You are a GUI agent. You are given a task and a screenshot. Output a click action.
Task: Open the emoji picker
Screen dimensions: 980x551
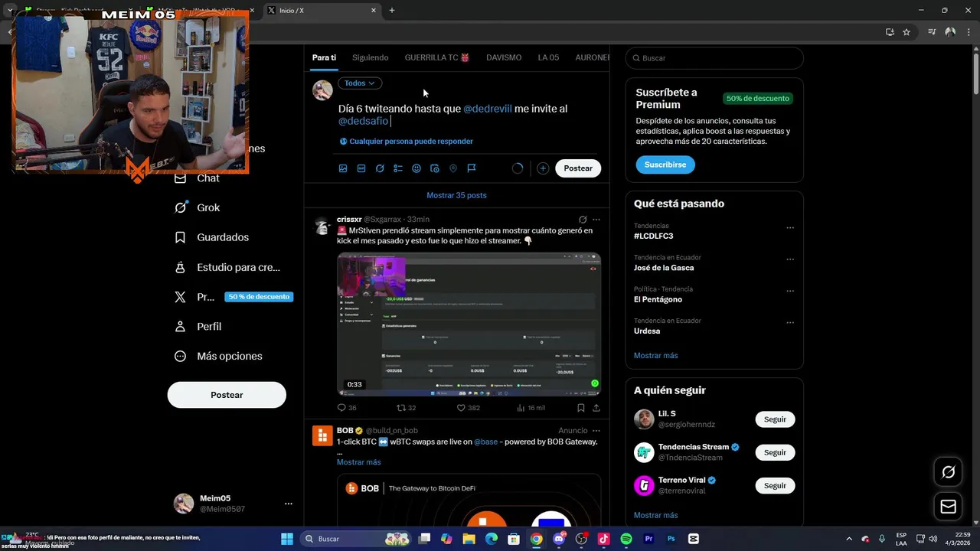point(416,168)
